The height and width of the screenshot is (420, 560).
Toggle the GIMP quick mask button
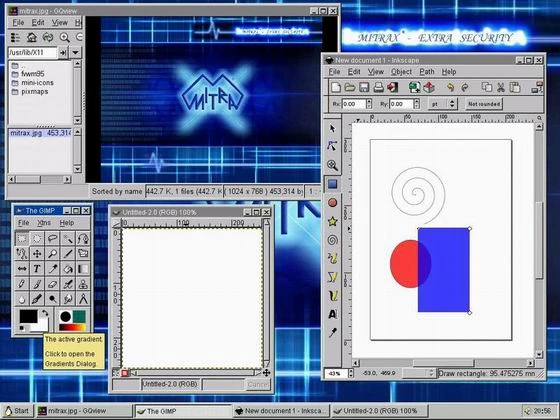(x=125, y=373)
